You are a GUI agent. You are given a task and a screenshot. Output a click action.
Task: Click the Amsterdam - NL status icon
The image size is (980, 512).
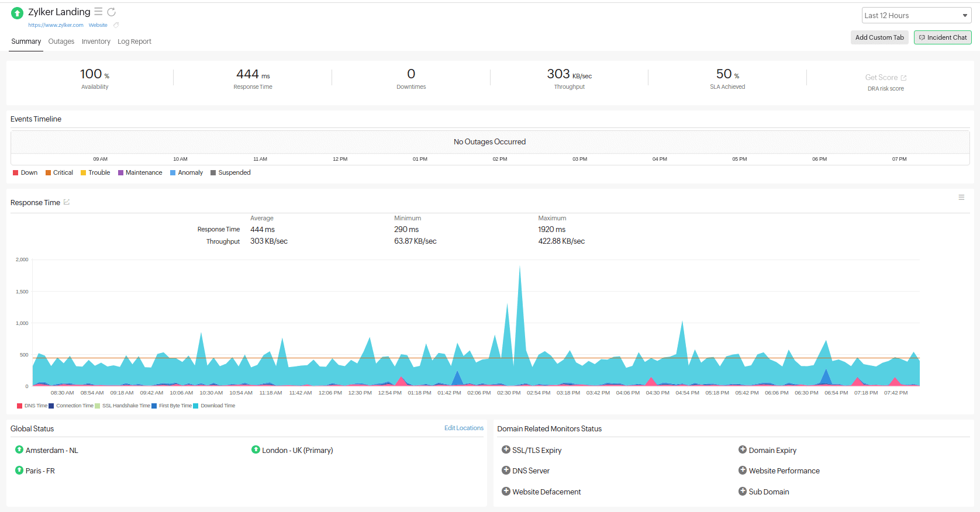[19, 449]
